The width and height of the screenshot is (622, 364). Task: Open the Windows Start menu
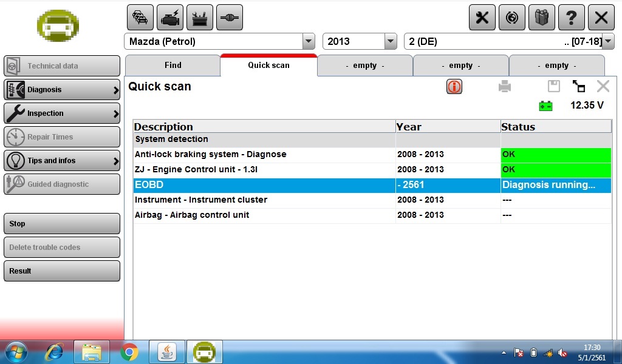coord(16,352)
